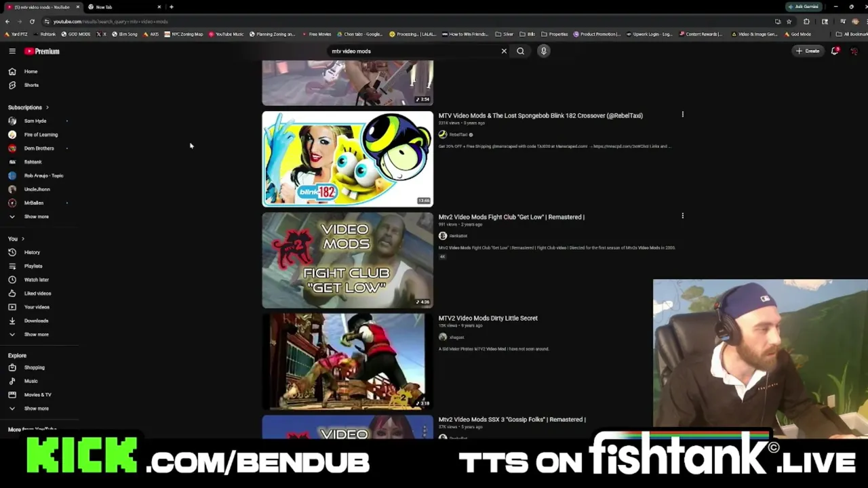The height and width of the screenshot is (488, 868).
Task: Open title MTV Video Mods & The Lost Spongebob
Action: coord(540,115)
